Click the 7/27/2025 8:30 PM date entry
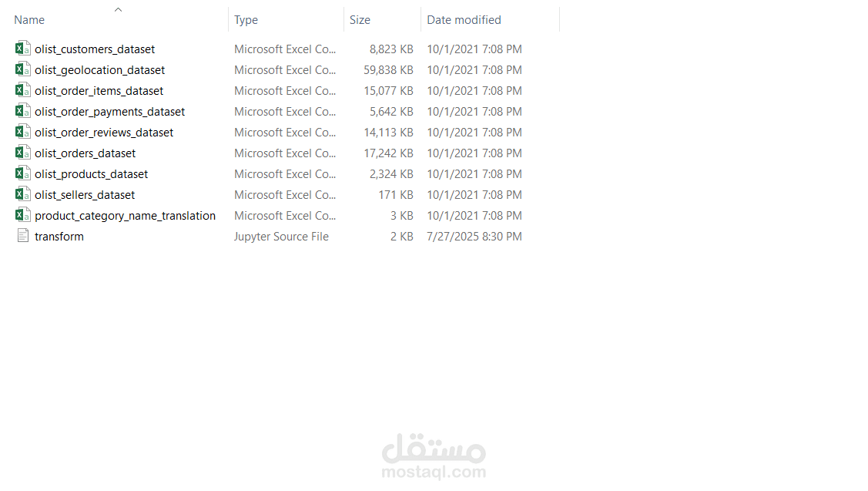Viewport: 868px width, 491px height. 474,237
